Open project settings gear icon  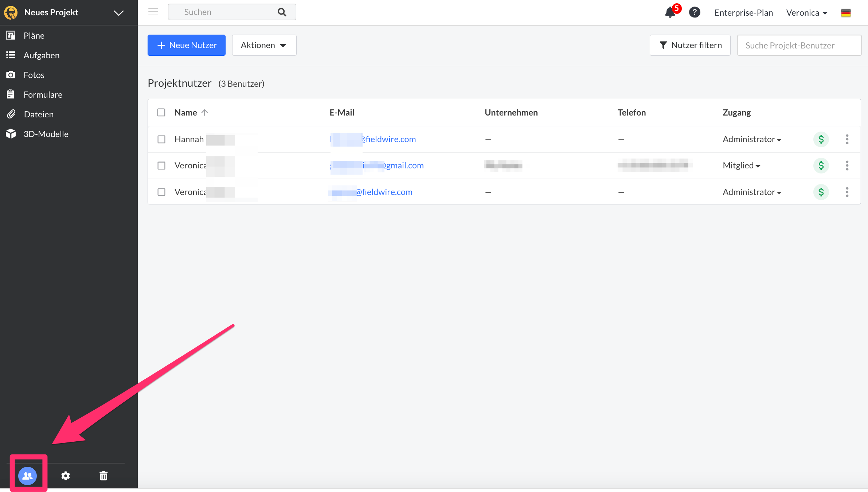click(66, 476)
